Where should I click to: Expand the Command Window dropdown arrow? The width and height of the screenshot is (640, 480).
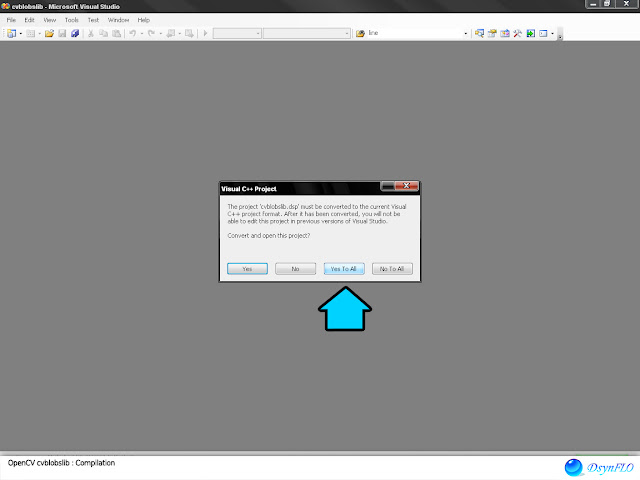(553, 33)
